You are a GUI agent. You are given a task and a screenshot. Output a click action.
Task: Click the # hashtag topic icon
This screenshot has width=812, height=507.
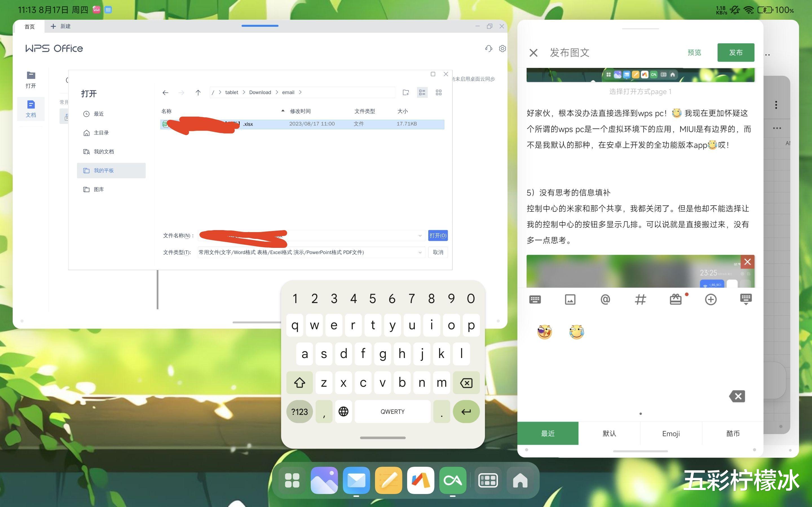click(640, 299)
